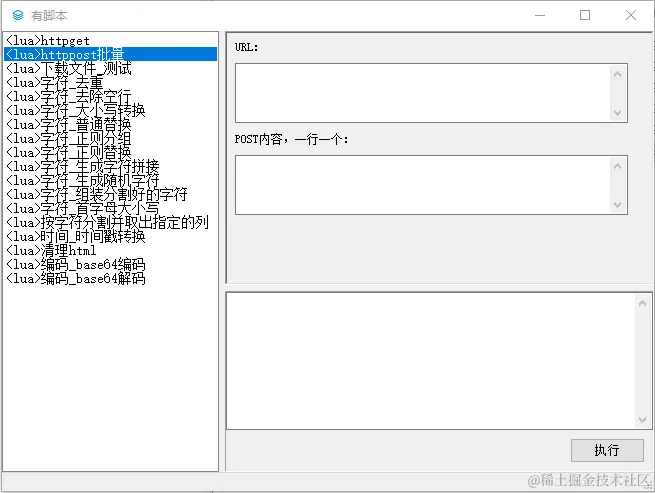This screenshot has height=493, width=655.
Task: Click the output area scroll-up arrow
Action: coord(642,303)
